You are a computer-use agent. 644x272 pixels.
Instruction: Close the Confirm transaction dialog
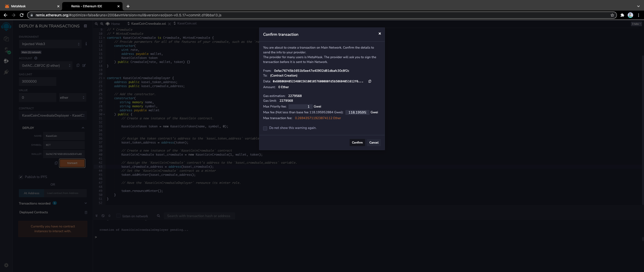click(x=380, y=33)
